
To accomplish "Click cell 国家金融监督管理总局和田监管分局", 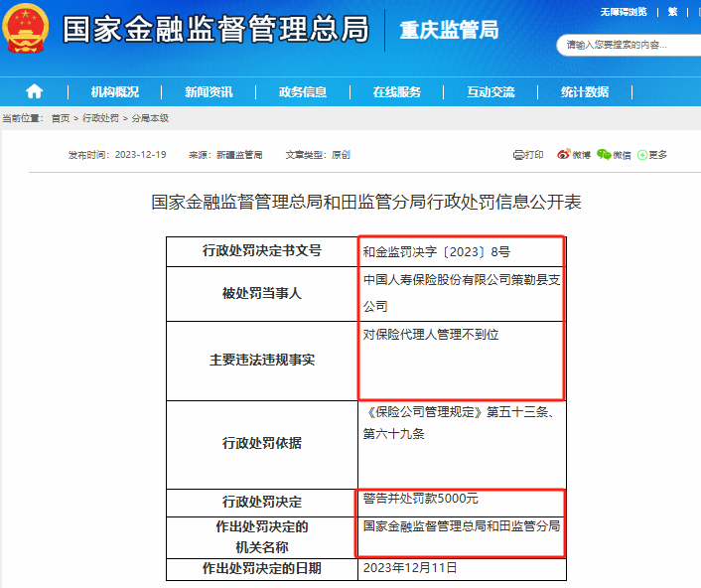I will pos(463,537).
